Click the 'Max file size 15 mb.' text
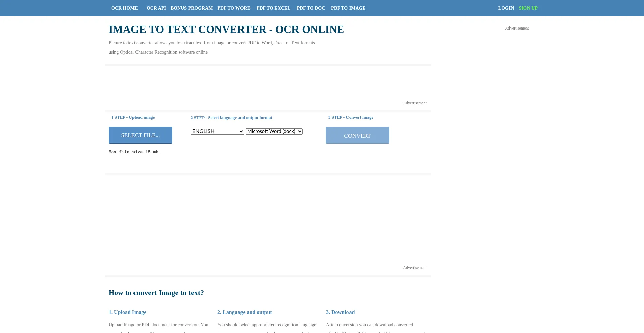The width and height of the screenshot is (644, 333). (135, 152)
